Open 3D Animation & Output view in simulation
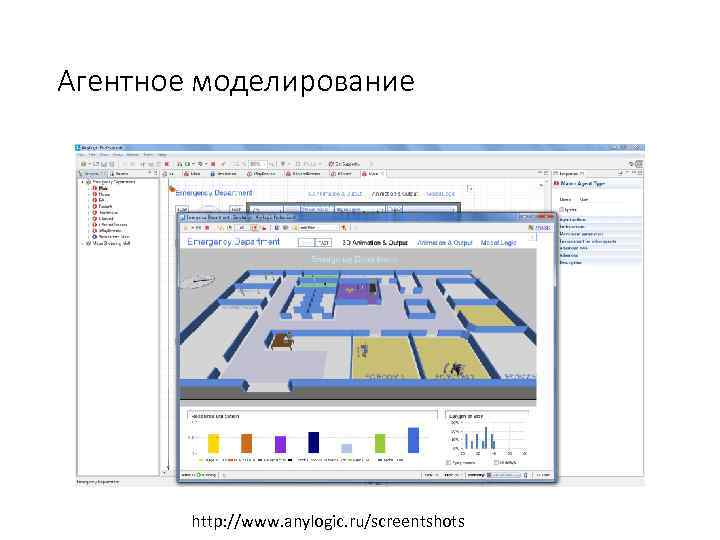The height and width of the screenshot is (540, 720). point(375,242)
